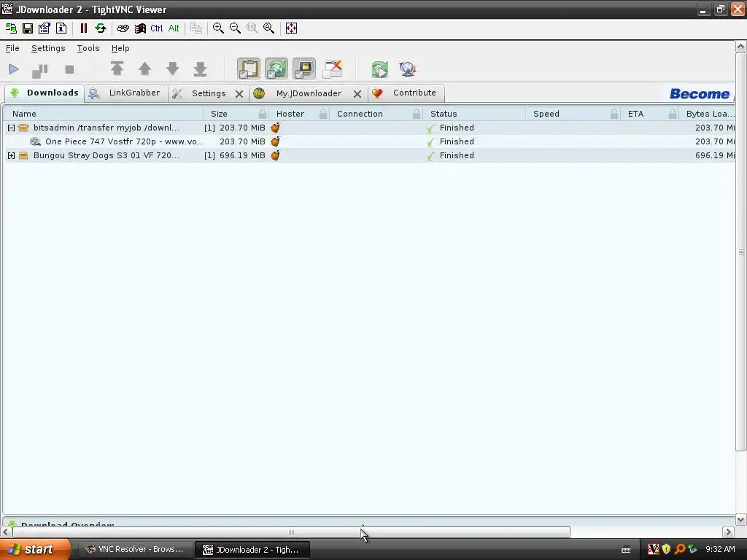
Task: Switch to the Downloads tab
Action: click(44, 93)
